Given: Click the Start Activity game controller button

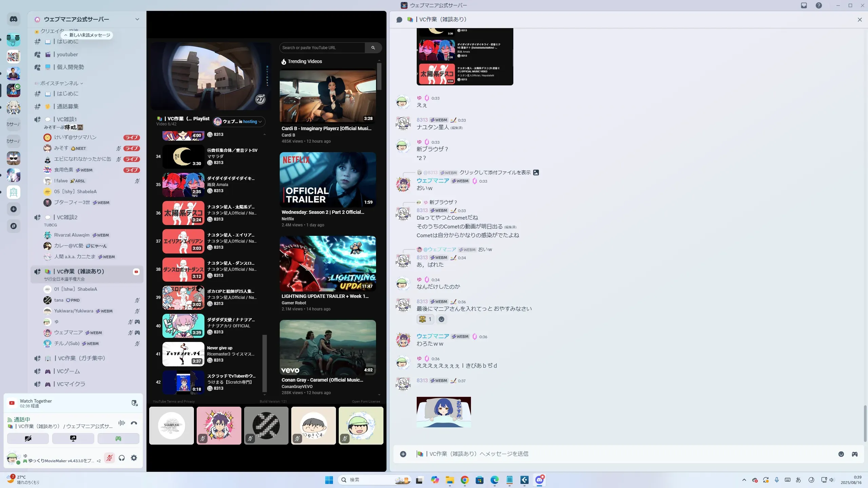Looking at the screenshot, I should (118, 439).
